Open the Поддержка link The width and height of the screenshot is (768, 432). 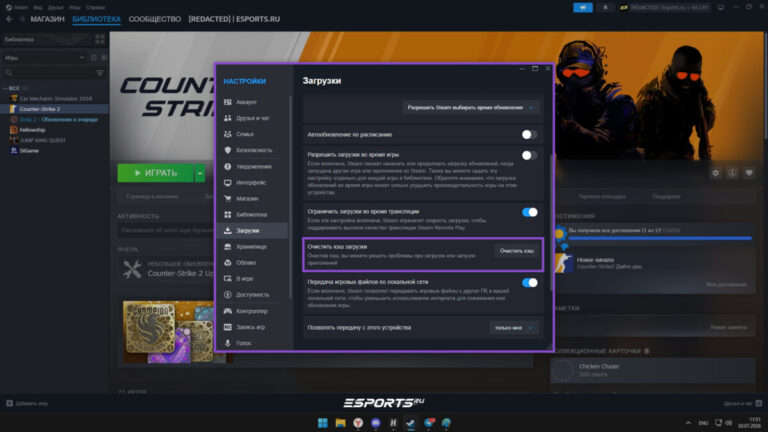coord(666,196)
